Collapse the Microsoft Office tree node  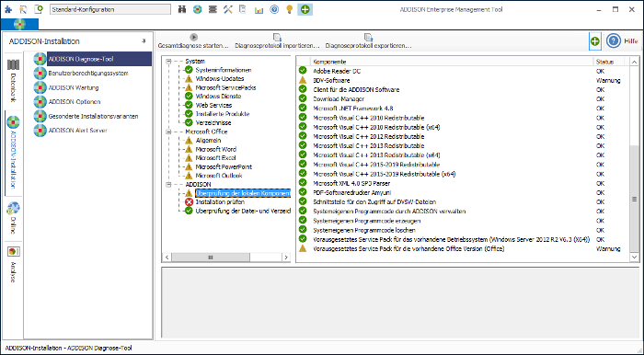coord(168,132)
